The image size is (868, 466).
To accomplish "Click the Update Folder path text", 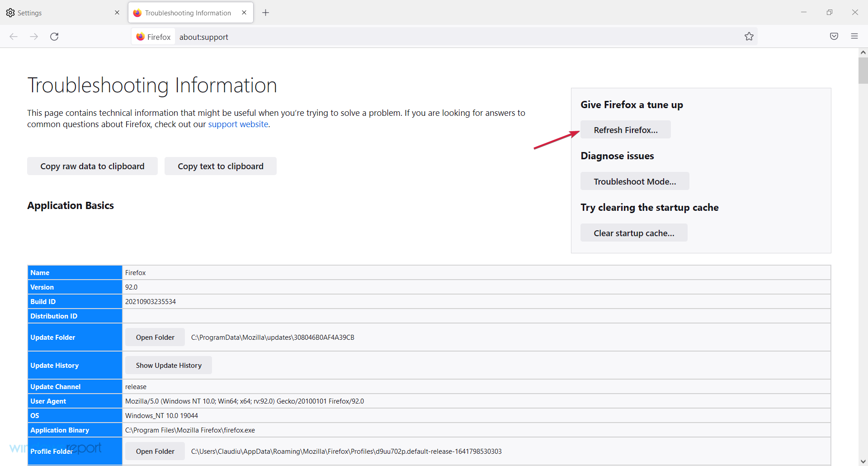I will [273, 337].
